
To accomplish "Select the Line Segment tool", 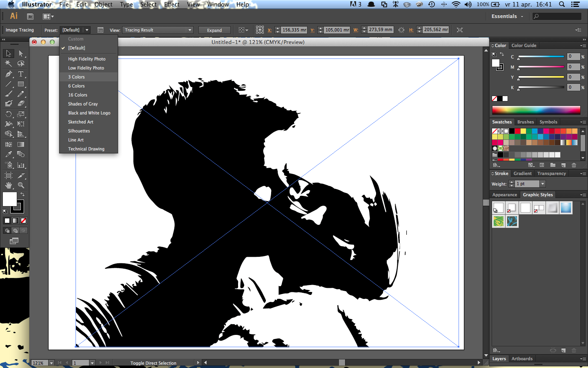I will coord(9,84).
